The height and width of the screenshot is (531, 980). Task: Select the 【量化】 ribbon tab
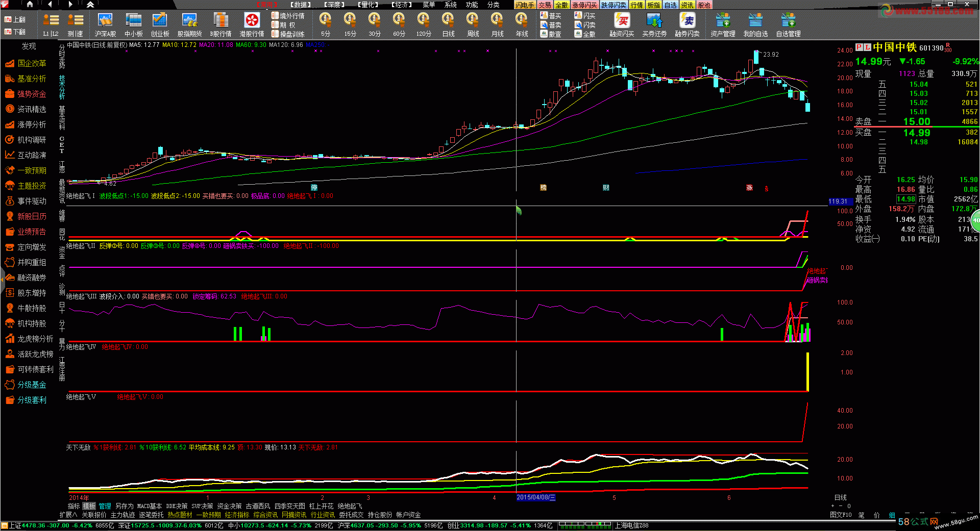(368, 5)
